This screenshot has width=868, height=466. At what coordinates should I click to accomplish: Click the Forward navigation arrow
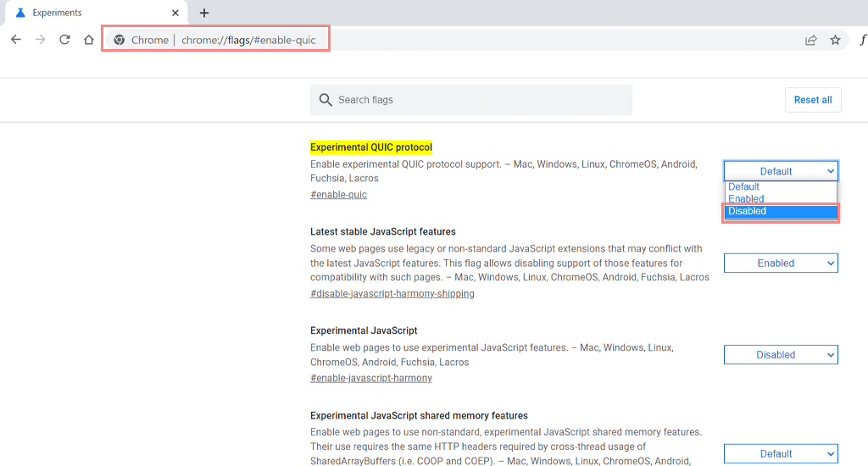[x=40, y=40]
